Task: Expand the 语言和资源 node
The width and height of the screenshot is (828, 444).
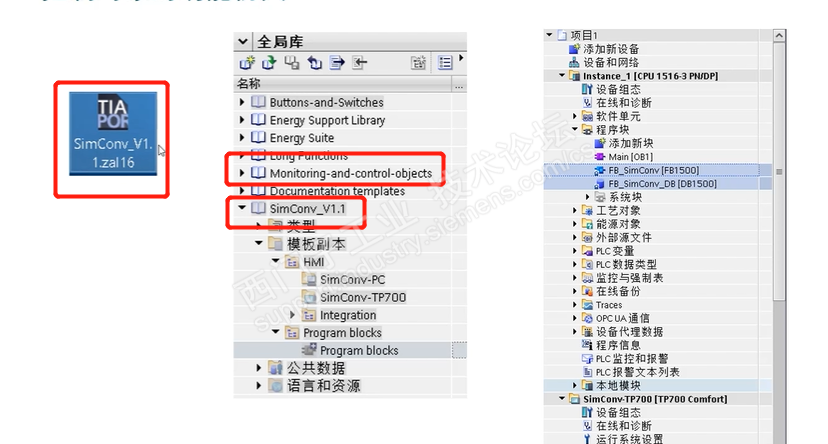Action: 259,386
